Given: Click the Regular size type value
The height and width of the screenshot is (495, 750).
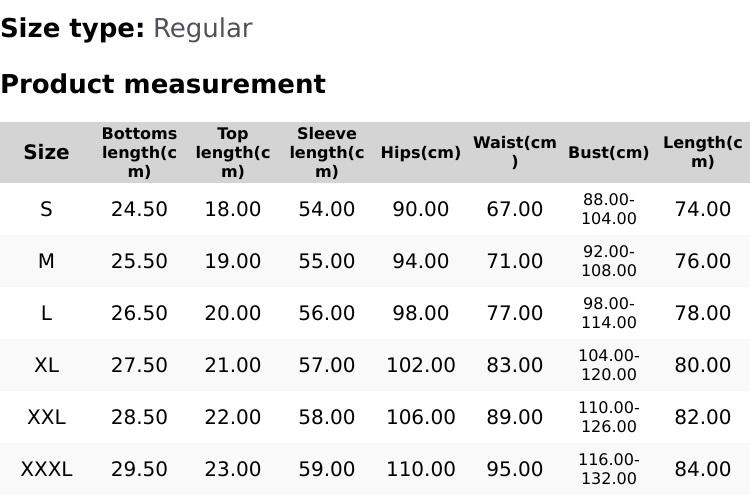Looking at the screenshot, I should point(202,28).
